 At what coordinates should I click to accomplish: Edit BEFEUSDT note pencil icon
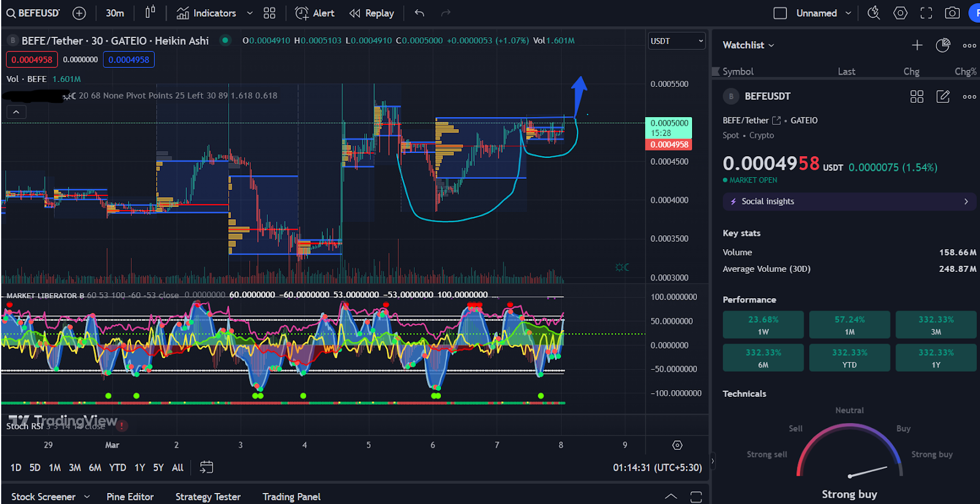click(943, 96)
